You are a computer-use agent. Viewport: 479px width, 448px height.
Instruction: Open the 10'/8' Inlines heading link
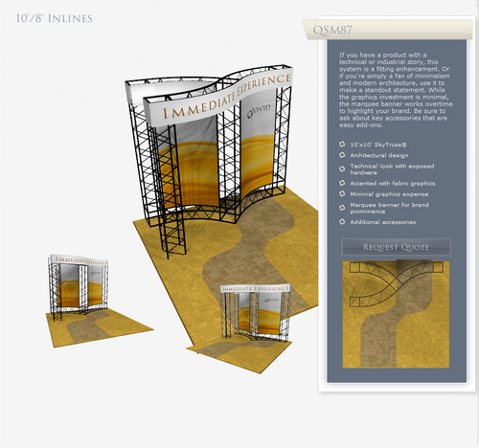(x=55, y=18)
